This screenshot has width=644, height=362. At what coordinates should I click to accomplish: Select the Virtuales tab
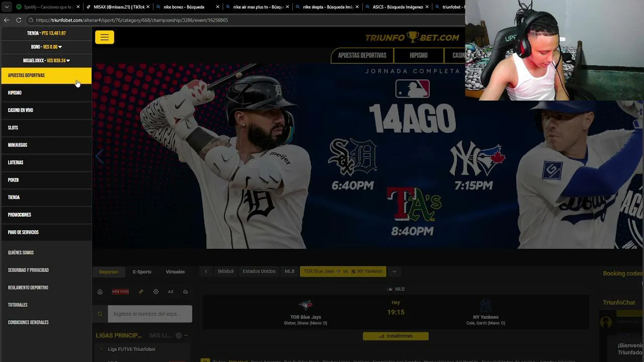click(x=175, y=271)
